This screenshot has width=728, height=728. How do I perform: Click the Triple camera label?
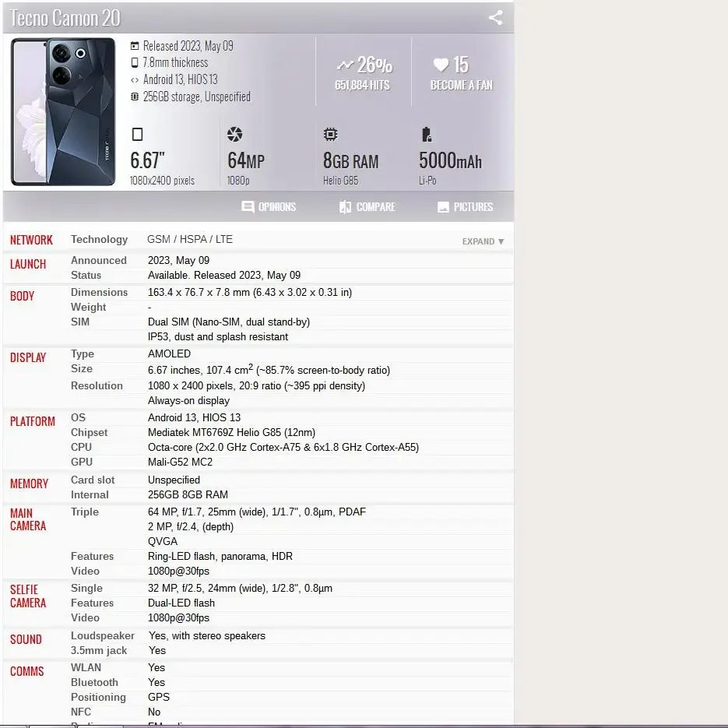85,512
